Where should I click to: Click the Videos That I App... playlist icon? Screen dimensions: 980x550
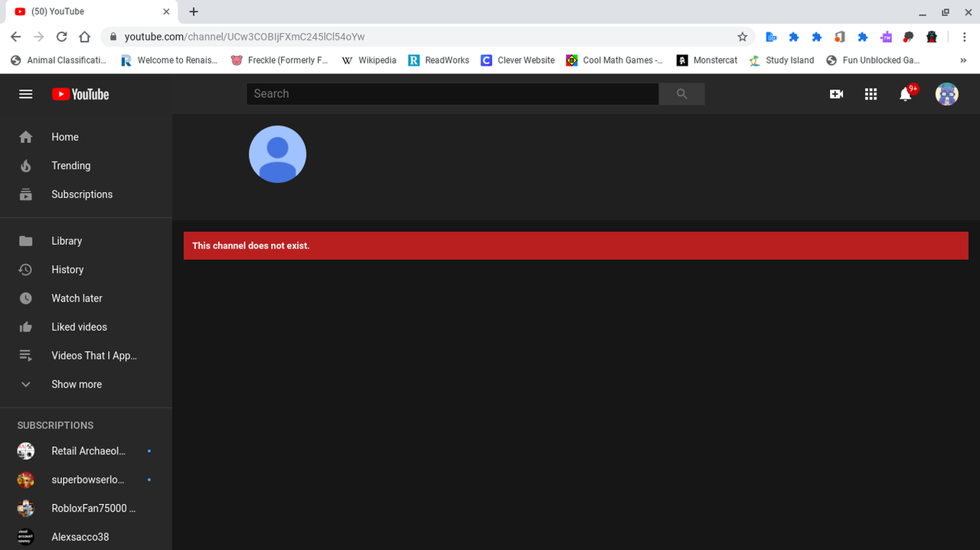point(25,356)
